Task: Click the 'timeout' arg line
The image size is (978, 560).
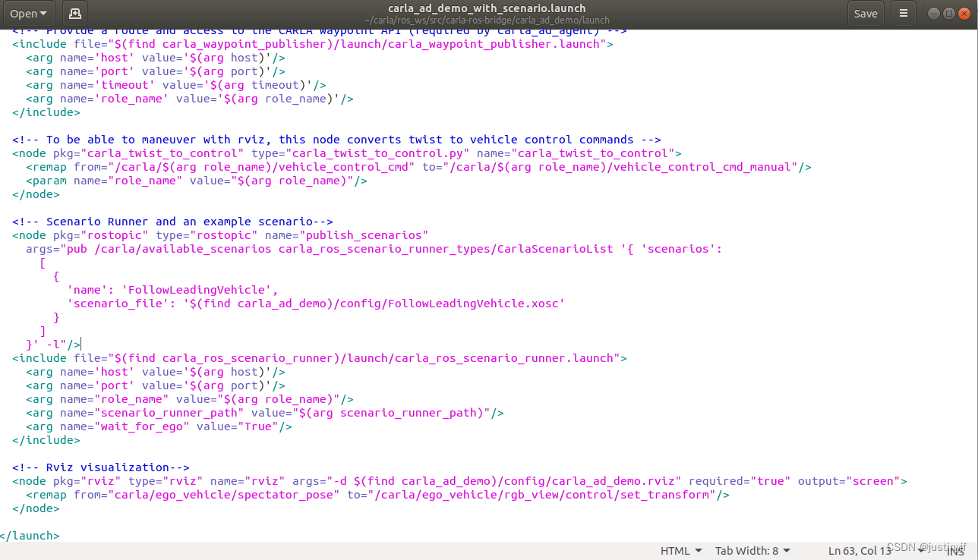Action: click(x=176, y=85)
